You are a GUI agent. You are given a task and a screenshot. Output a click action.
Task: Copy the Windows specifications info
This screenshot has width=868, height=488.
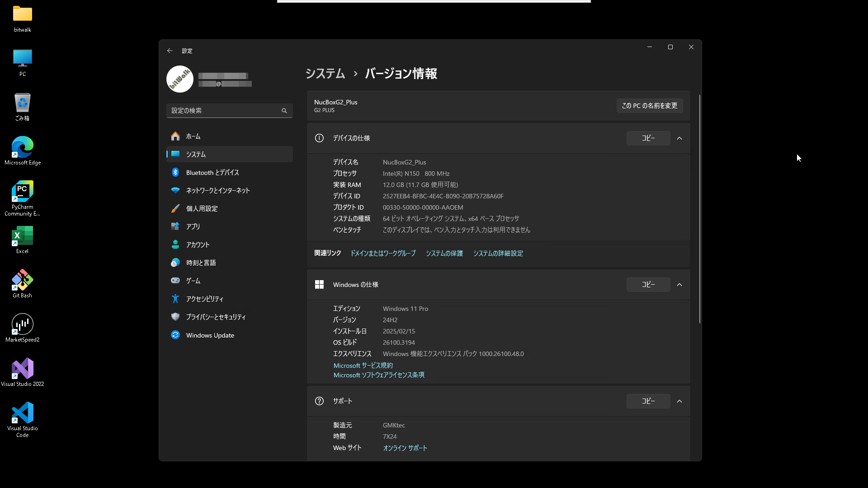(648, 285)
